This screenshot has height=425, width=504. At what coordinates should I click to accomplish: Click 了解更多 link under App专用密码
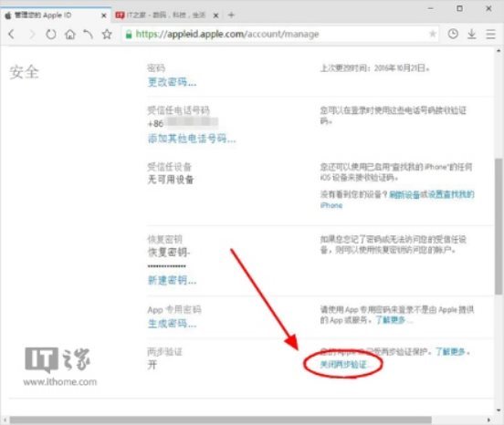(391, 320)
